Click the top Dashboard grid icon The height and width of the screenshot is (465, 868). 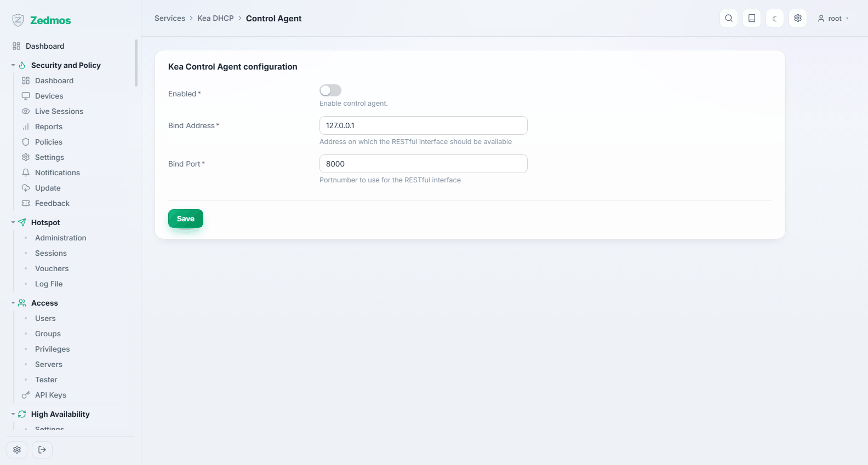click(16, 46)
